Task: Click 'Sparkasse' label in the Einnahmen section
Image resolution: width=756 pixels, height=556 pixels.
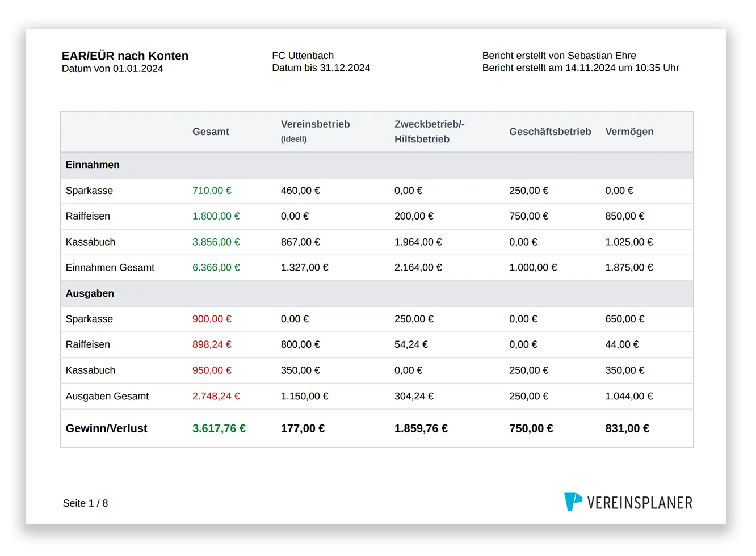Action: coord(89,191)
